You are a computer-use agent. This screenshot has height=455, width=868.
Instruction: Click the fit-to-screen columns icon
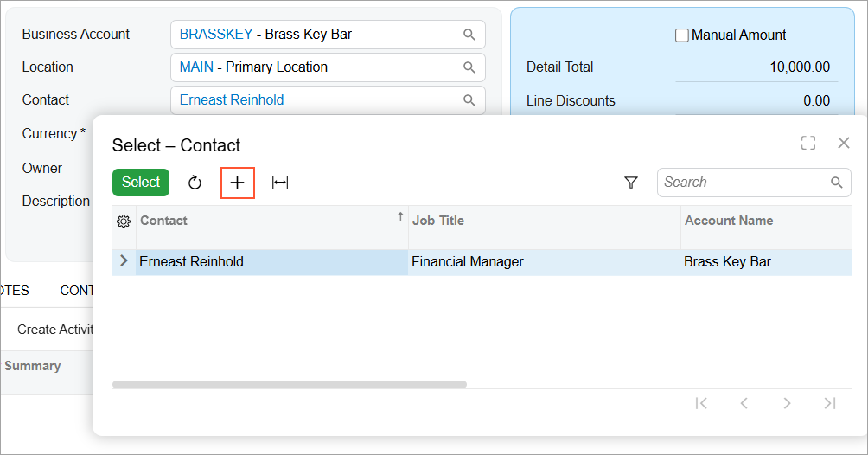(280, 183)
